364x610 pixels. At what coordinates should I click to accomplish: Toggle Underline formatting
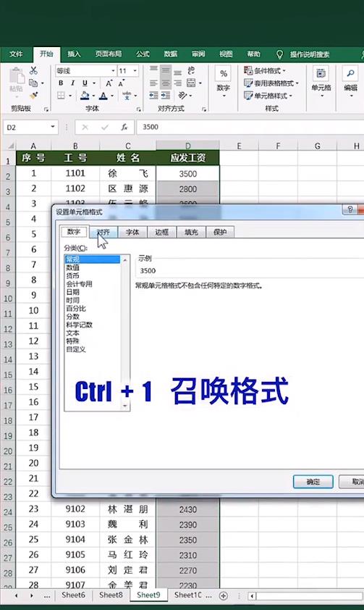pyautogui.click(x=84, y=83)
